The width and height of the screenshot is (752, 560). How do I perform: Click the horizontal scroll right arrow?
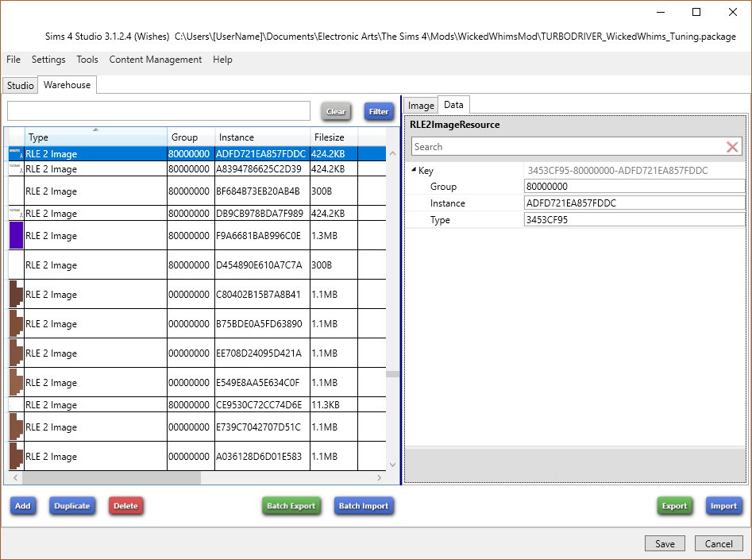coord(379,478)
